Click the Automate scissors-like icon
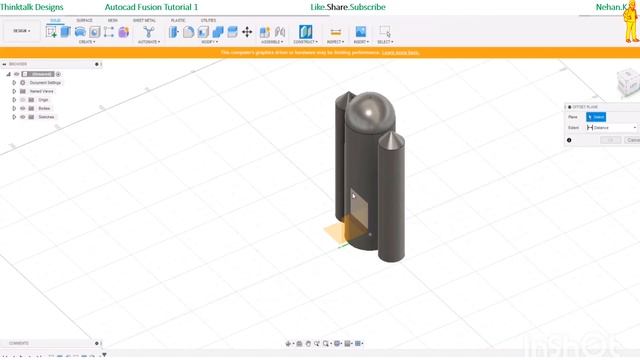Screen dimensions: 640x360 tap(149, 32)
